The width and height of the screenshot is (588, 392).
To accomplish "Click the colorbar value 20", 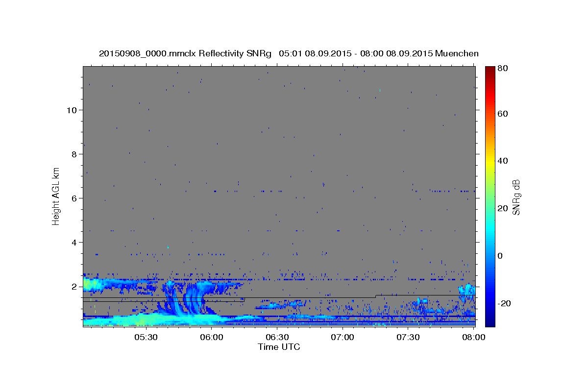I will point(502,208).
